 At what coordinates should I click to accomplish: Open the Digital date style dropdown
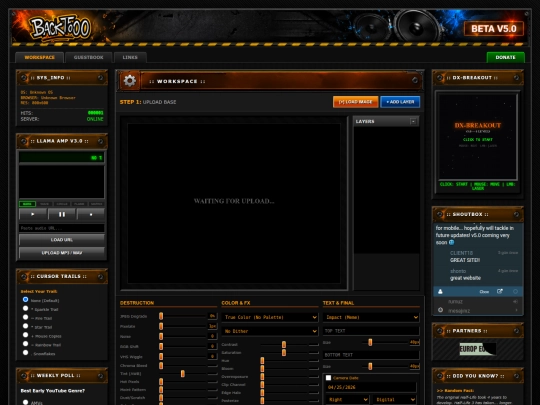coord(395,399)
